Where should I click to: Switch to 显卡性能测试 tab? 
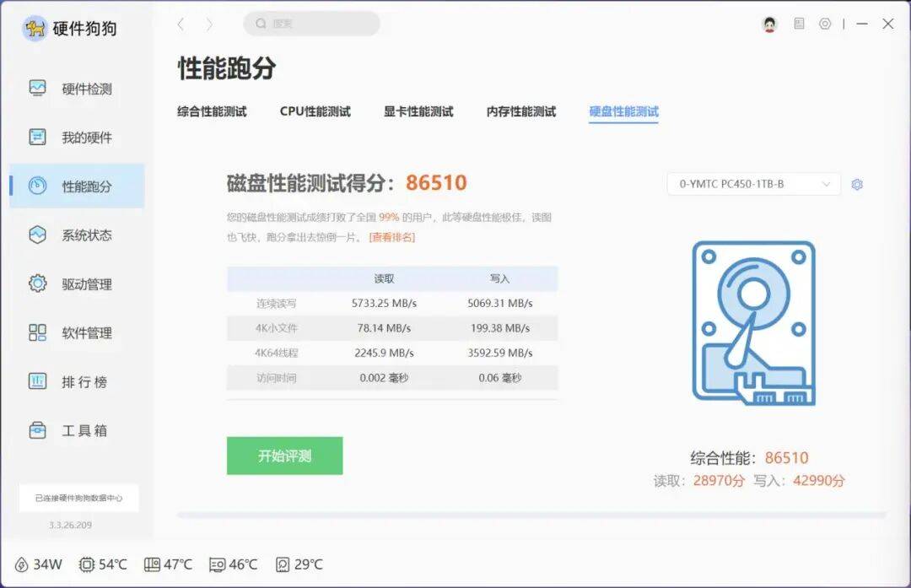click(418, 111)
